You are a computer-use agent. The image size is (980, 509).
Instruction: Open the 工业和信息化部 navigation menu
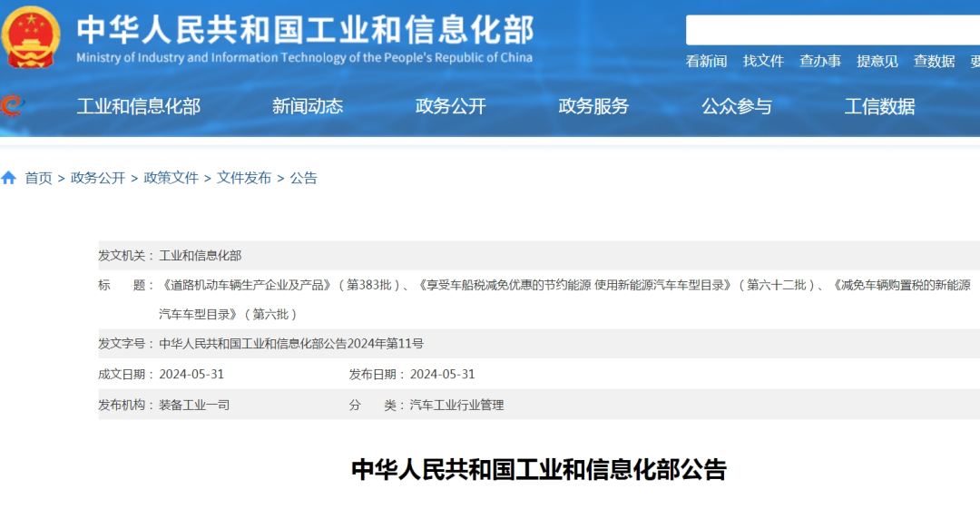[138, 106]
